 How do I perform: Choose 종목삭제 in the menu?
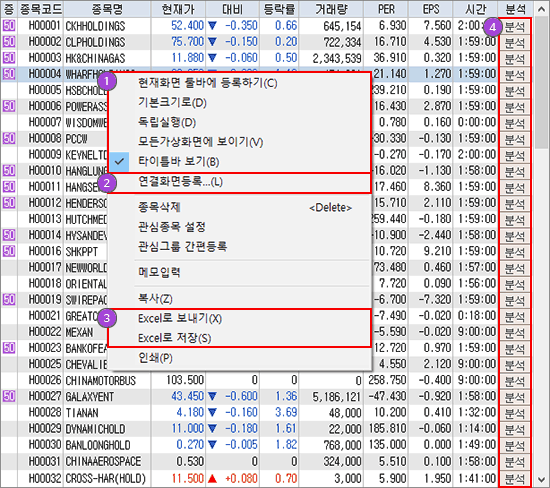[x=159, y=207]
